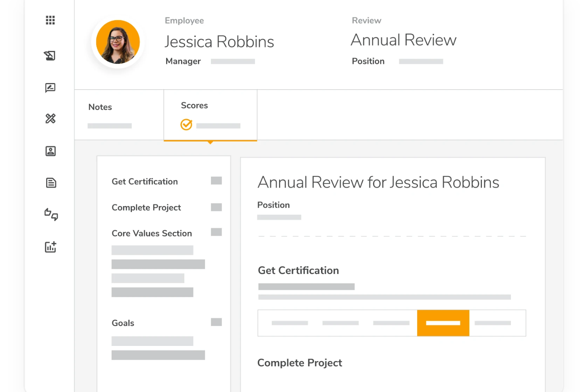Click the learning graduation cap sidebar icon
The image size is (588, 392).
click(50, 56)
